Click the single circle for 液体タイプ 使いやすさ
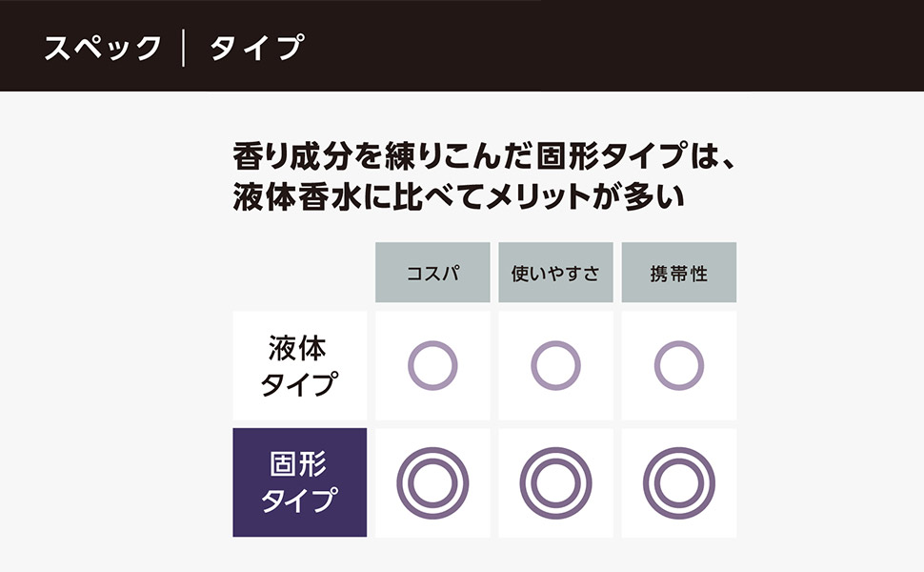This screenshot has height=572, width=924. (555, 365)
